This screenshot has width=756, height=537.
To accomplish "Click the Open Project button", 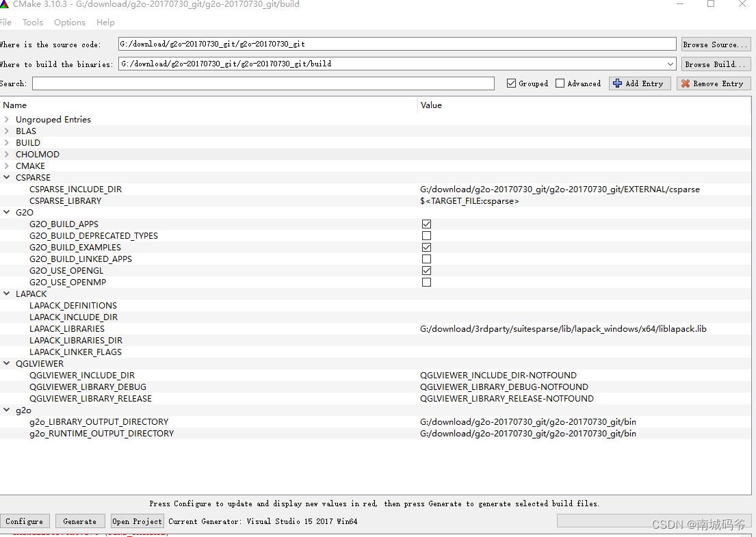I will pyautogui.click(x=138, y=521).
